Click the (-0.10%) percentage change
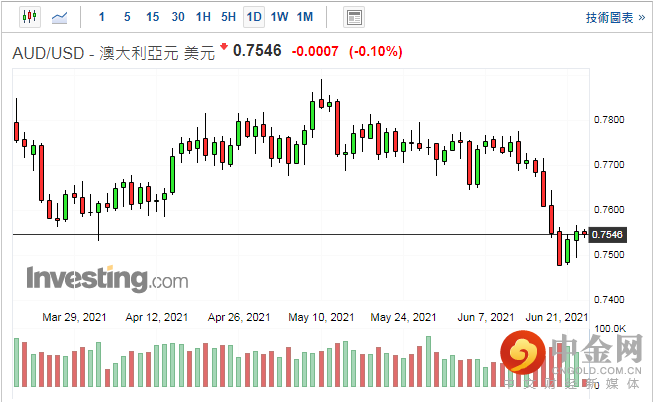Viewport: 657px width, 402px height. tap(375, 52)
